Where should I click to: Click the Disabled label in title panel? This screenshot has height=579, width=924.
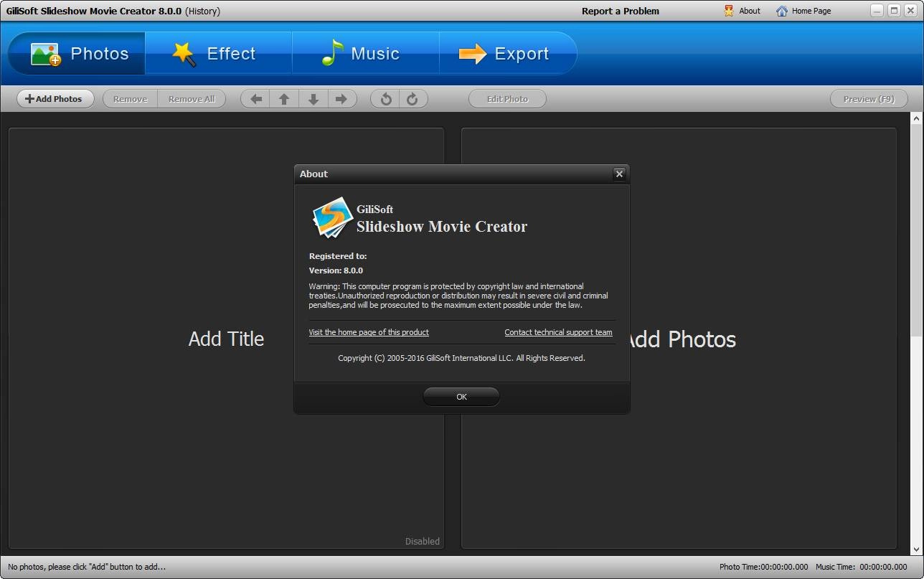[x=423, y=542]
